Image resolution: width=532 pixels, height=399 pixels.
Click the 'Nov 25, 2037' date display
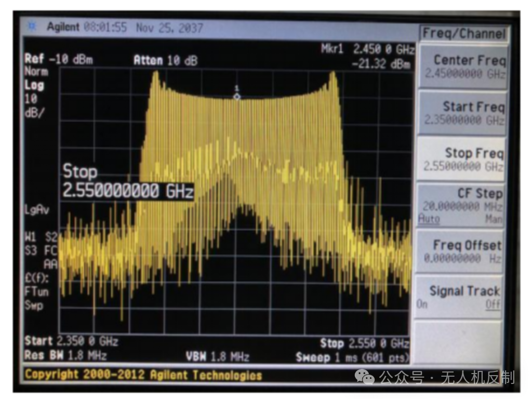click(169, 28)
